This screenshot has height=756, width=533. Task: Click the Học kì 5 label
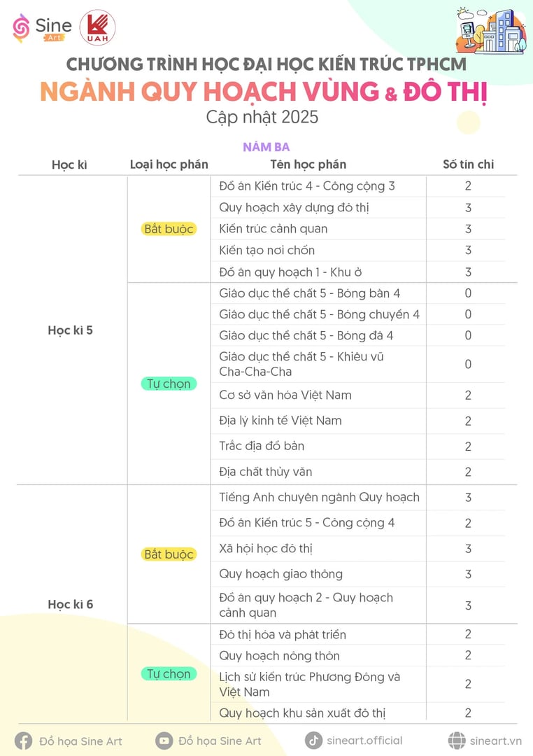71,330
